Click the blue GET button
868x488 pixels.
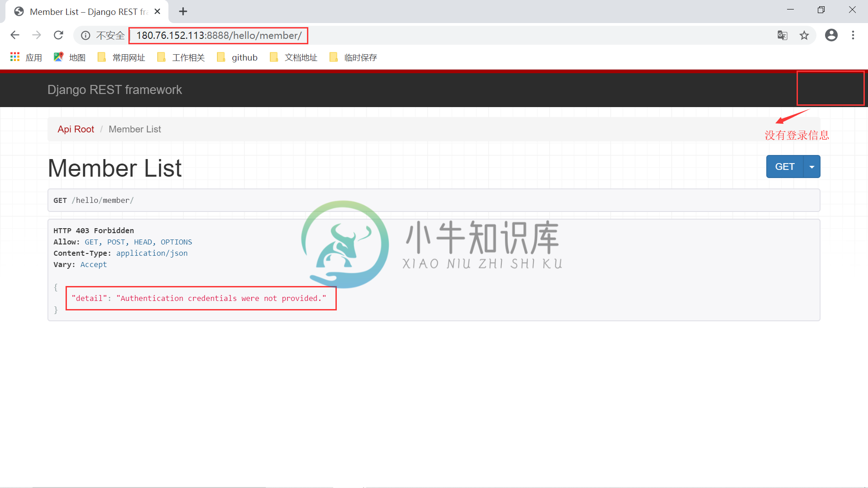click(784, 167)
